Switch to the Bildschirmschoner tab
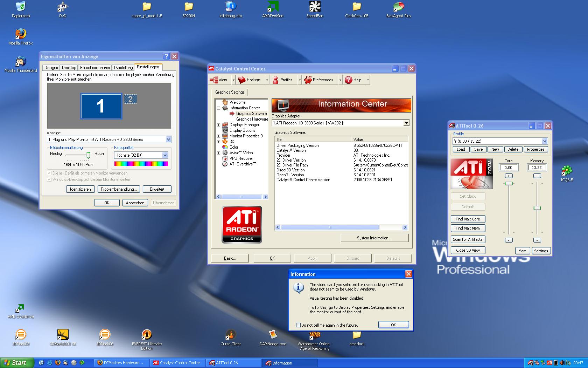 coord(95,68)
